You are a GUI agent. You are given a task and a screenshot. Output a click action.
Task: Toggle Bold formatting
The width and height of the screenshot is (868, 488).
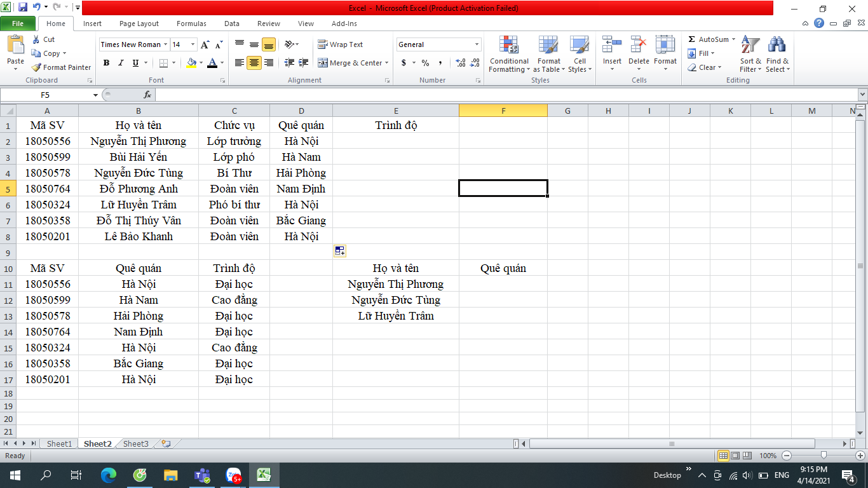(106, 63)
